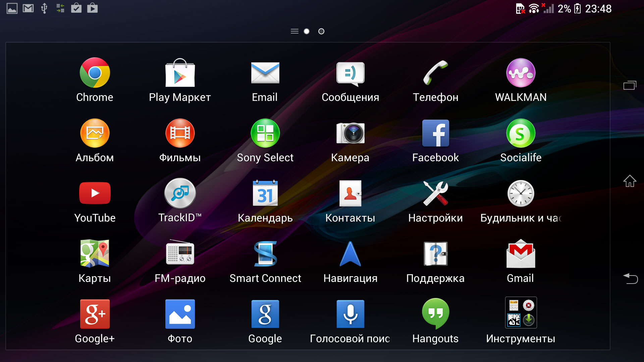This screenshot has width=644, height=362.
Task: Tap the Play Store notification in status bar
Action: 92,8
